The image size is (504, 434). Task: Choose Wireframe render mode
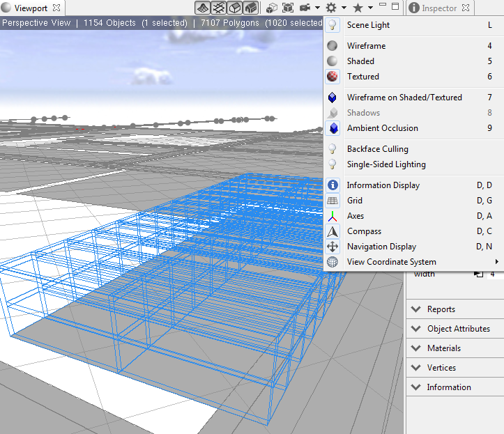click(x=413, y=45)
